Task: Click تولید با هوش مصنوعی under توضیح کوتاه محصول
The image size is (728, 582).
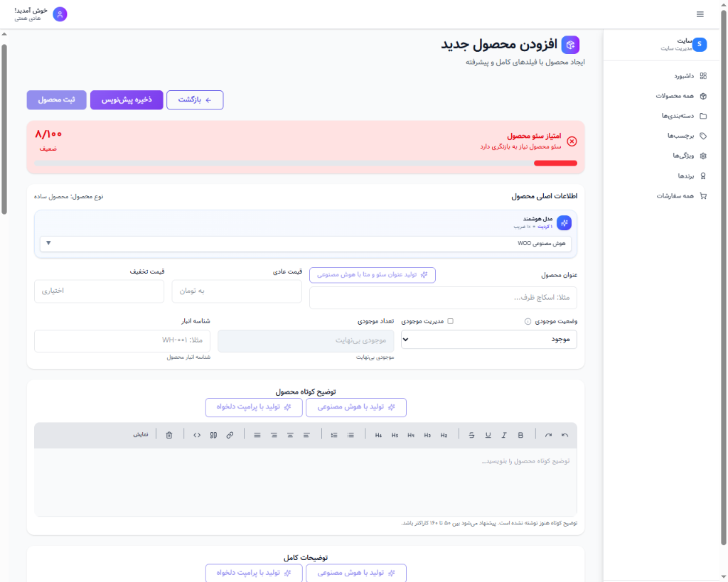Action: [356, 407]
